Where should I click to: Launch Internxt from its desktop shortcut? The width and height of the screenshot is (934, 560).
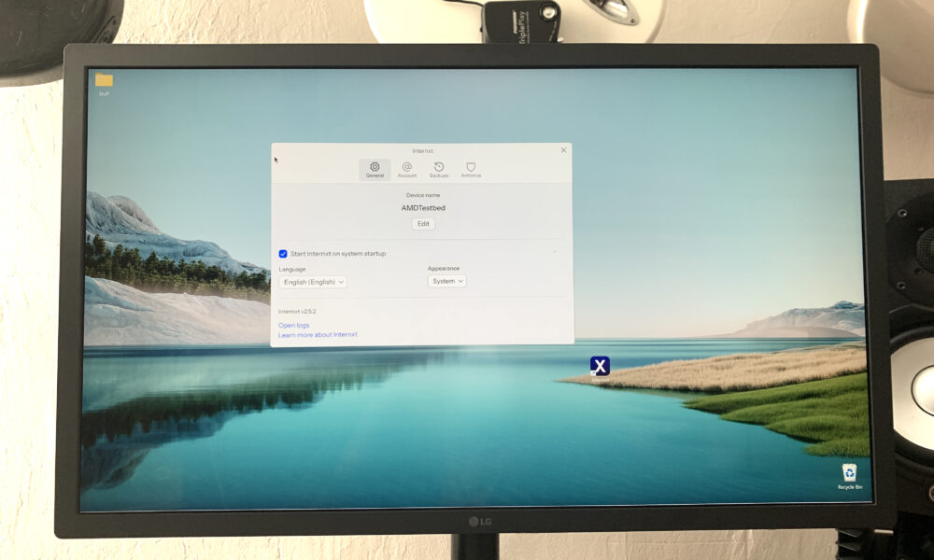[x=599, y=367]
